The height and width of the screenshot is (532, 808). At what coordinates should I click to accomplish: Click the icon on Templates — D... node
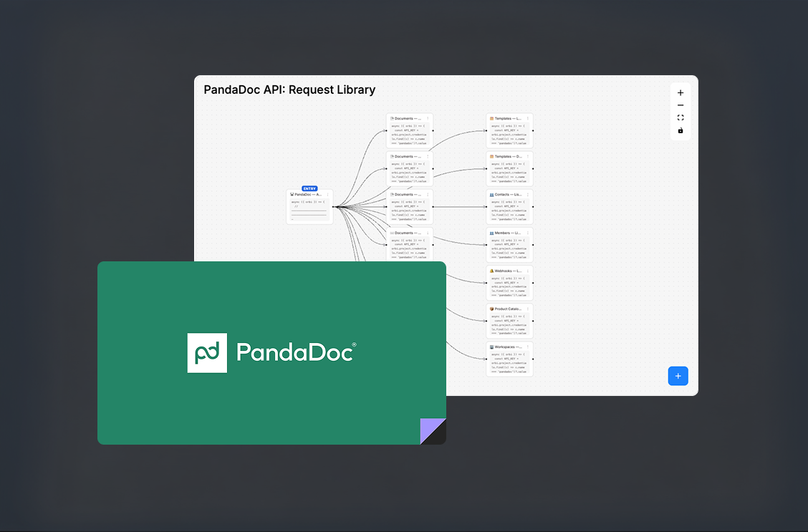click(x=491, y=157)
